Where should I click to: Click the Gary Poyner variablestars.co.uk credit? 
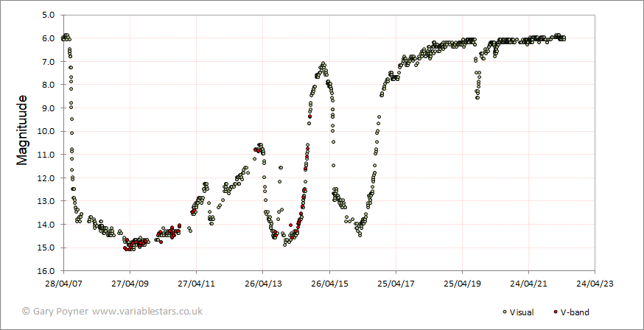click(x=112, y=311)
